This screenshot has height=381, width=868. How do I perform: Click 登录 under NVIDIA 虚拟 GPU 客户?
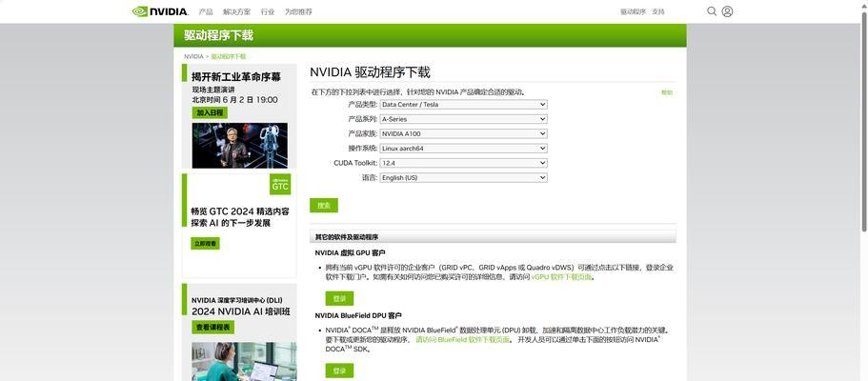pos(339,298)
